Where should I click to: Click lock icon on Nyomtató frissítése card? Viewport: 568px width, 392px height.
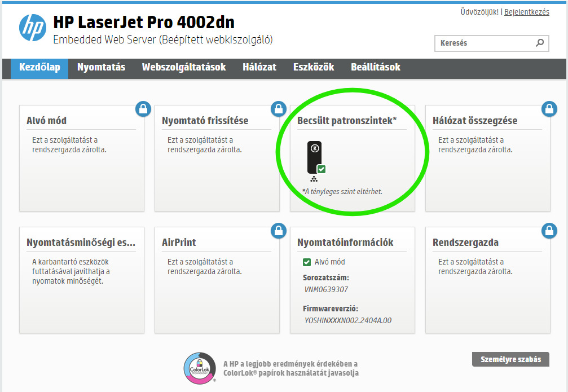tap(279, 109)
